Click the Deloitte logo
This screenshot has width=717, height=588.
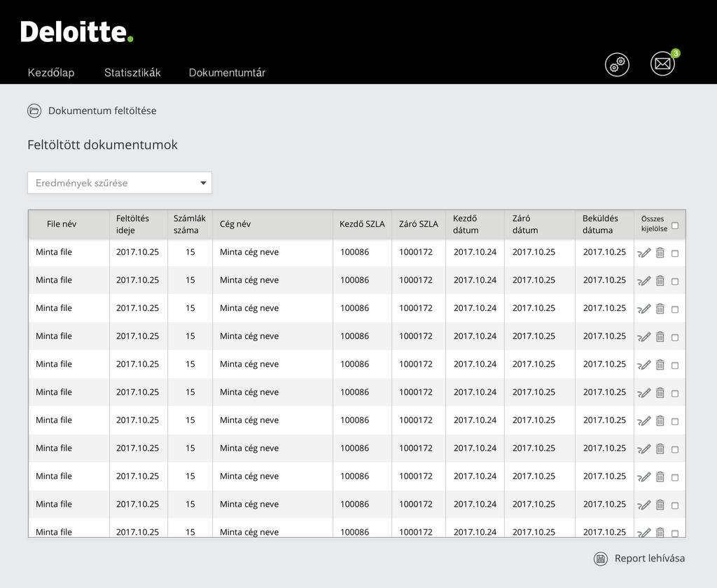point(77,32)
